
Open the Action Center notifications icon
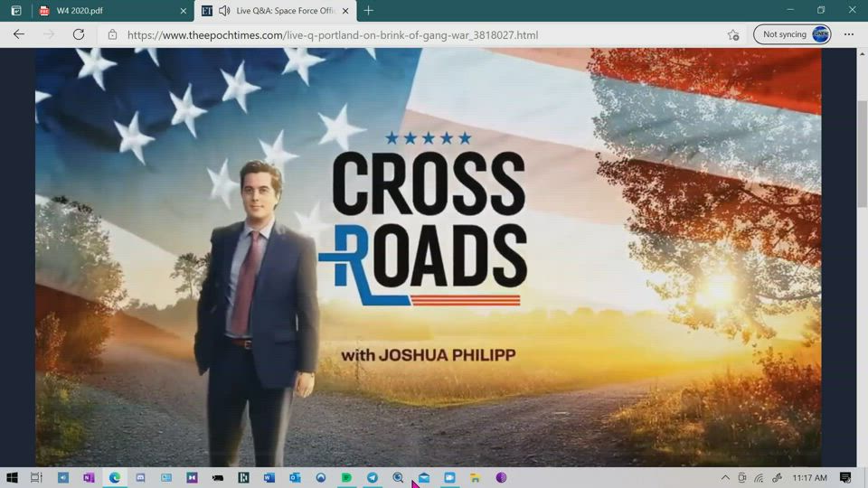coord(845,478)
